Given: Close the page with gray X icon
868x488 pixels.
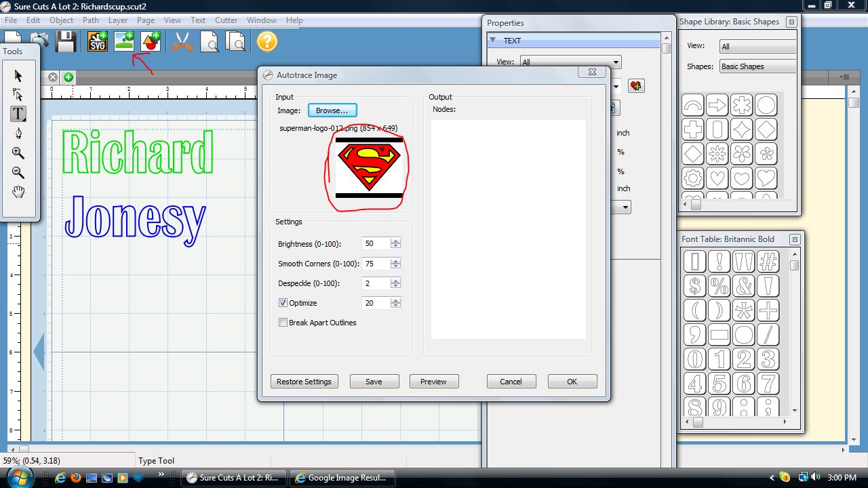Looking at the screenshot, I should tap(53, 77).
